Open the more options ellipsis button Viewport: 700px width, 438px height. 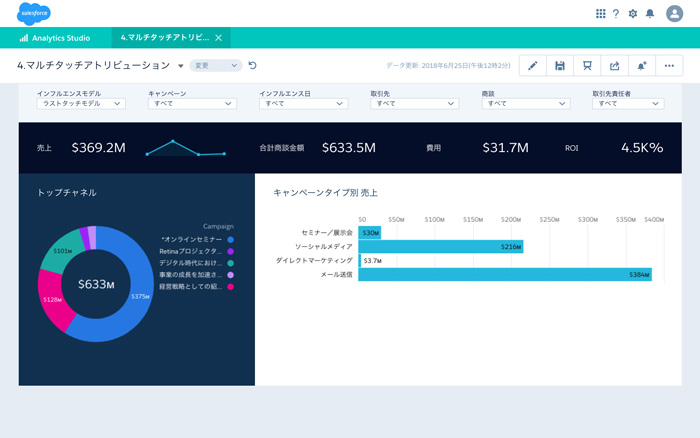coord(669,66)
